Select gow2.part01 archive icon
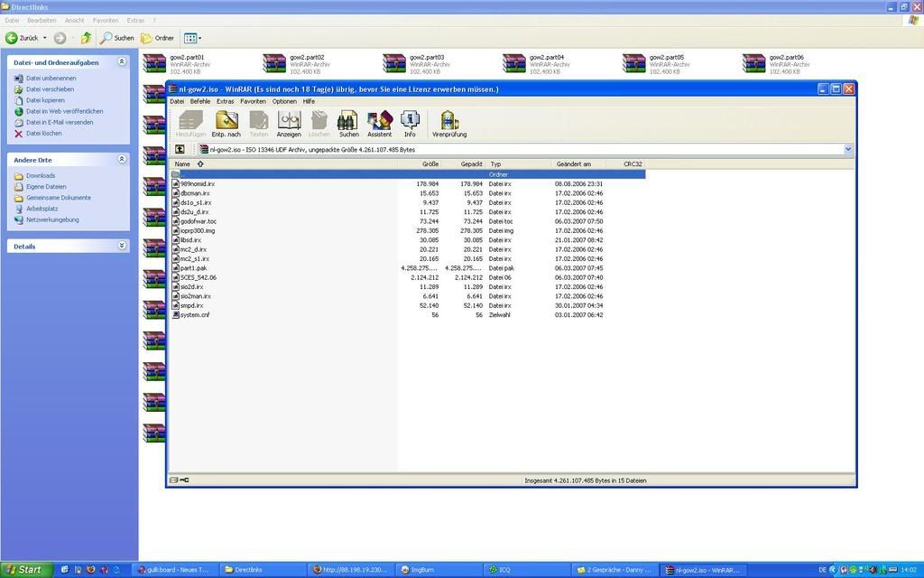Viewport: 924px width, 578px height. point(154,64)
